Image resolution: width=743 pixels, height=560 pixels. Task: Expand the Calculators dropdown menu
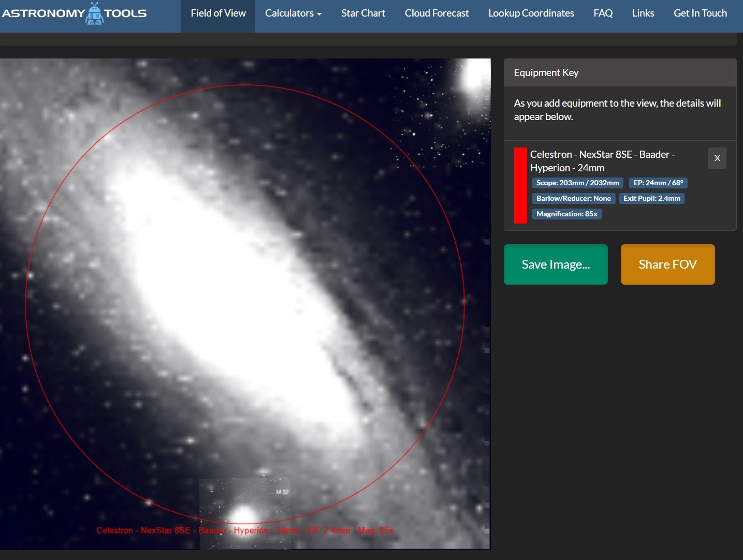click(293, 13)
